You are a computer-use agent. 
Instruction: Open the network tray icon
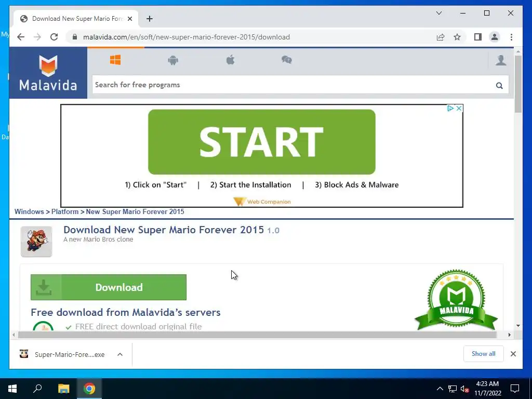tap(453, 389)
